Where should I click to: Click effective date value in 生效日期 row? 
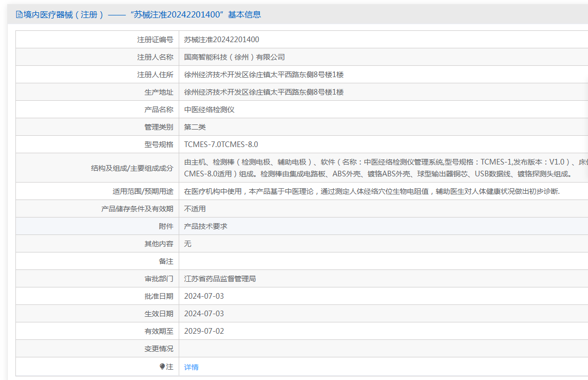tap(204, 314)
